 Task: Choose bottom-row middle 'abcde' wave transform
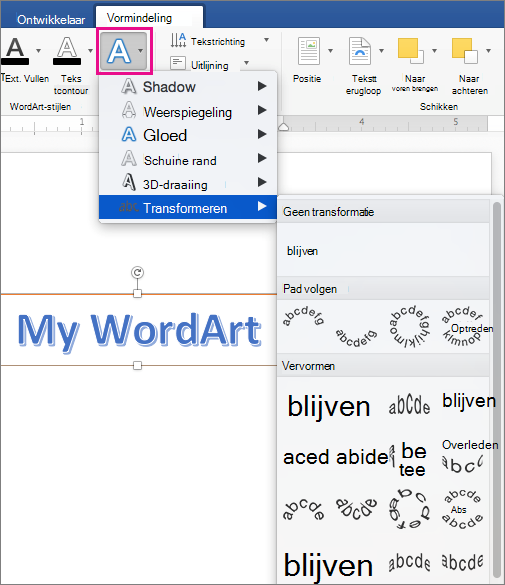pos(409,562)
